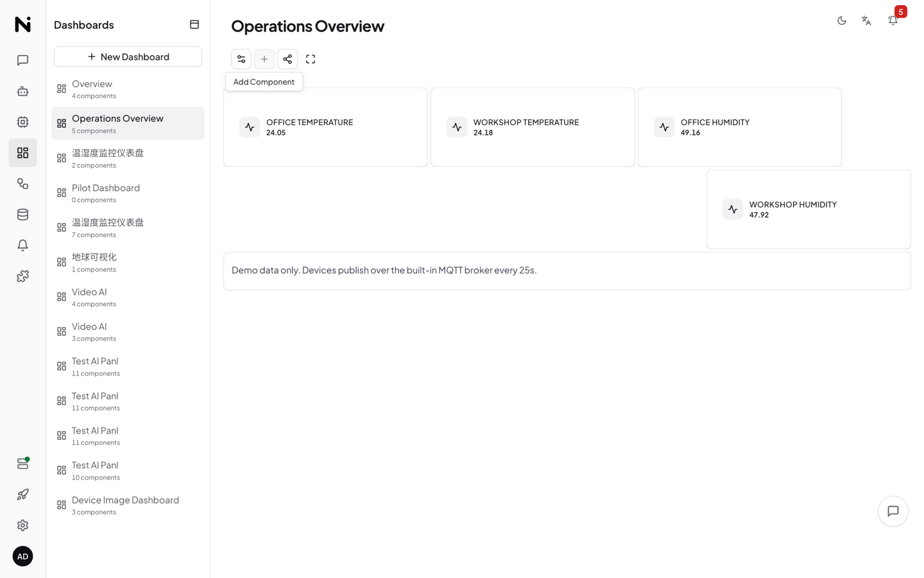The image size is (924, 578).
Task: Open notifications bell with 5 badge
Action: [x=893, y=21]
